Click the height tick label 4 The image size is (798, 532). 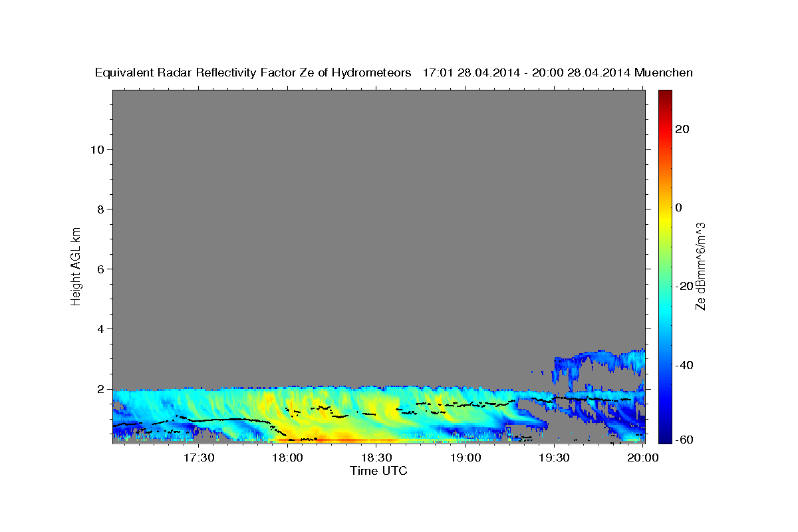[x=101, y=329]
